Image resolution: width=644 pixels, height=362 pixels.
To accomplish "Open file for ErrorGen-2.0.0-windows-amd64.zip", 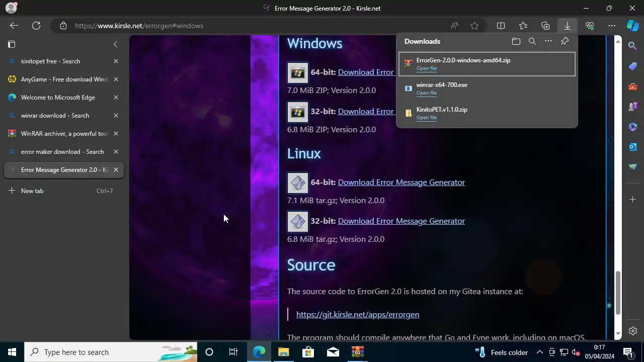I will coord(426,68).
